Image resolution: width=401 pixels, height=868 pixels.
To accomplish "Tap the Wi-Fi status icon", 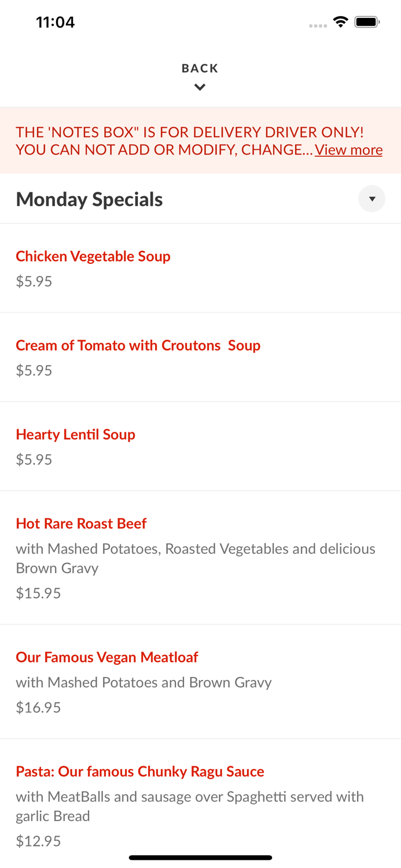I will (x=340, y=22).
